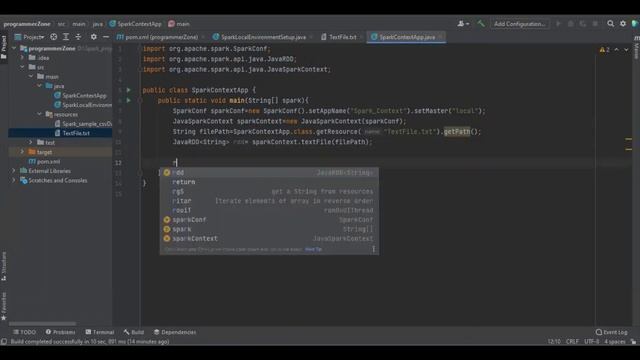Screen dimensions: 640x360
Task: Choose 'sparkContext' completion suggestion
Action: pyautogui.click(x=269, y=239)
